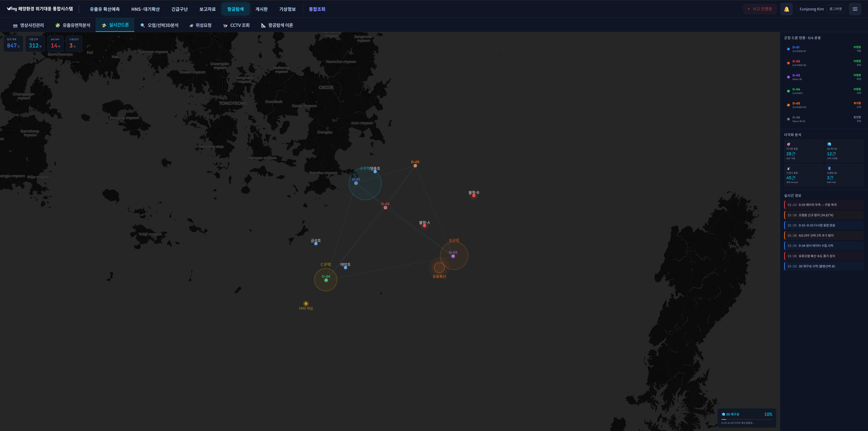The width and height of the screenshot is (868, 431).
Task: Click the 로그아웃 button
Action: (x=835, y=9)
